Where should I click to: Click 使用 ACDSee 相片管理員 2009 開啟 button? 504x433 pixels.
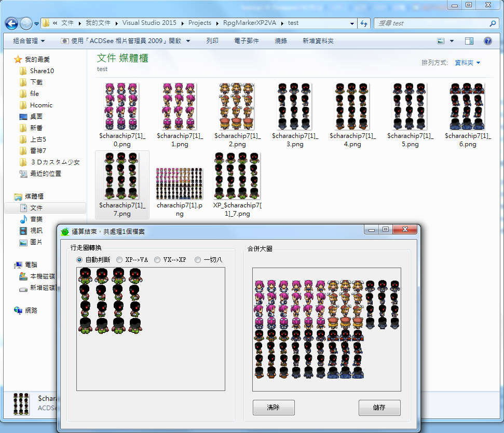tap(121, 41)
